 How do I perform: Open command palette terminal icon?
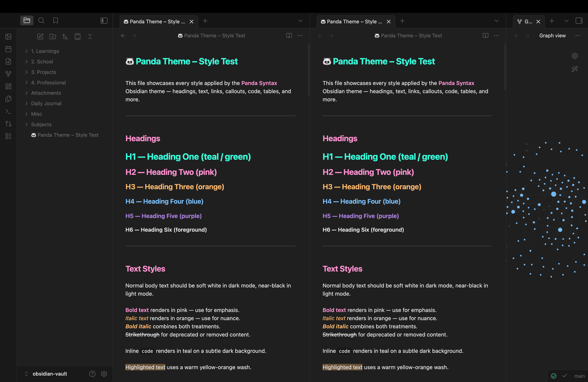8,111
